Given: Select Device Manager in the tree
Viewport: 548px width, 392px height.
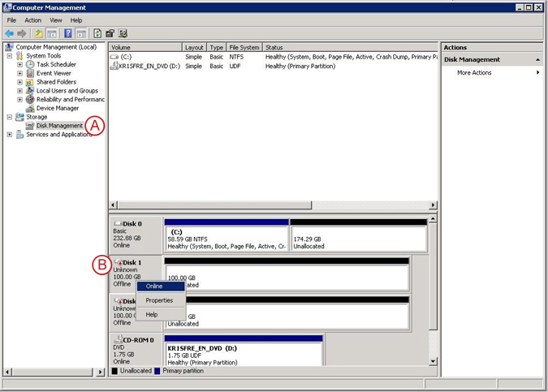Looking at the screenshot, I should [57, 108].
